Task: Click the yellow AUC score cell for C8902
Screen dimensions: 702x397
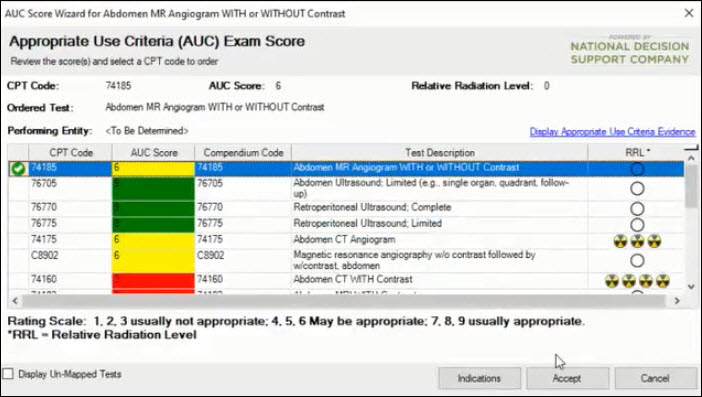Action: tap(153, 260)
